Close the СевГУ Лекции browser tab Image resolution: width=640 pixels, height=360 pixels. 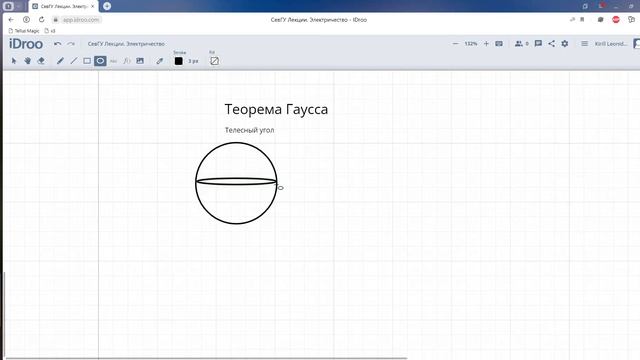(93, 6)
